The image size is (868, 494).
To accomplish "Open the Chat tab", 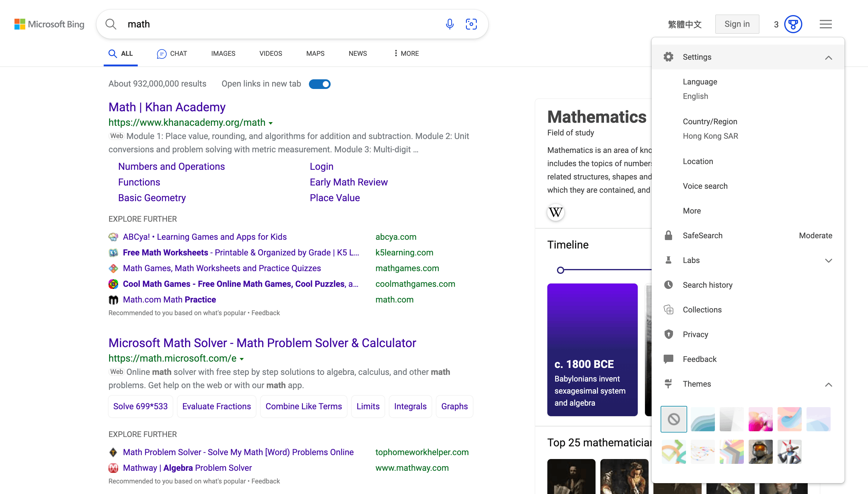I will (172, 53).
